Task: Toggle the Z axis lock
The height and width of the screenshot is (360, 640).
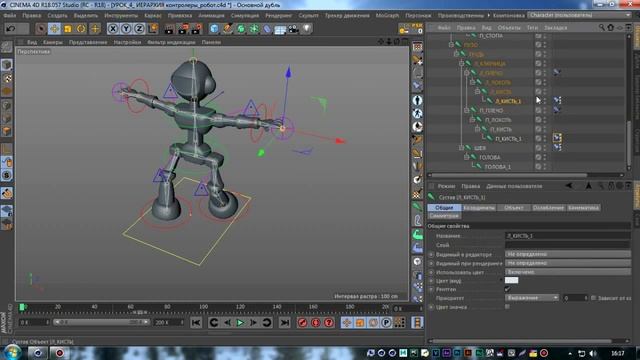Action: click(139, 29)
